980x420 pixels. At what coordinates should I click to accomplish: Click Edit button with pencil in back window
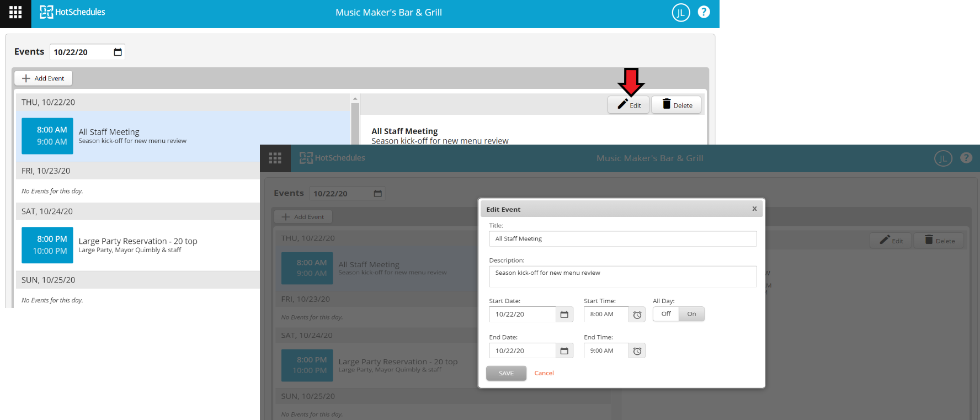coord(629,105)
